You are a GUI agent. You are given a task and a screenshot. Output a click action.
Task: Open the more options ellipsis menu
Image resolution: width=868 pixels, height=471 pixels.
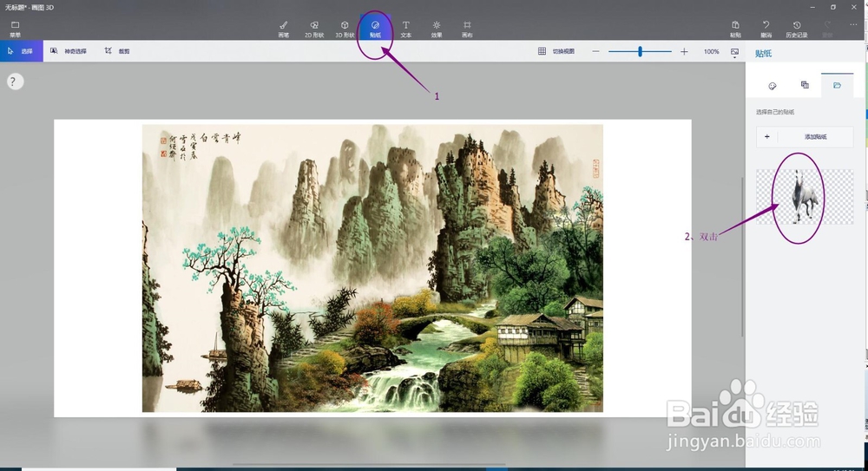pos(853,24)
